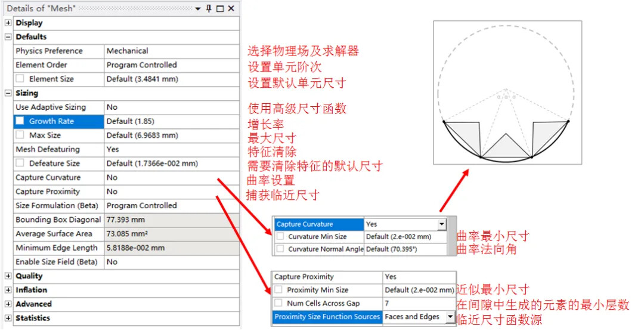Collapse the Sizing section
Image resolution: width=644 pixels, height=330 pixels.
(x=8, y=93)
